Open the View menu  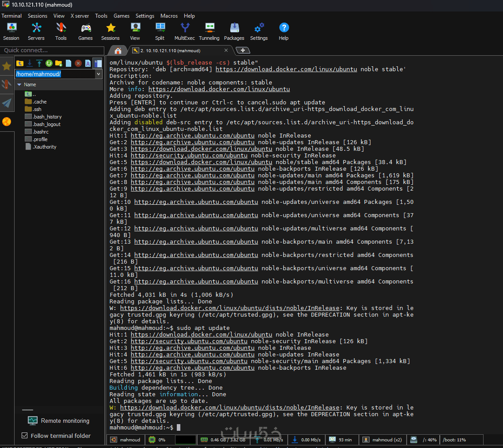coord(59,16)
